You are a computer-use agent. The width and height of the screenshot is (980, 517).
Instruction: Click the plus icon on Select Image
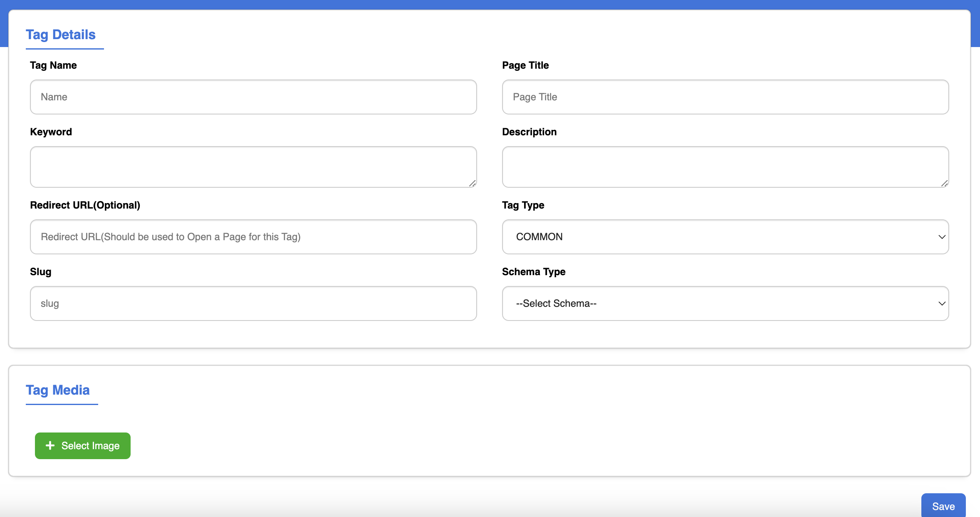click(x=50, y=445)
